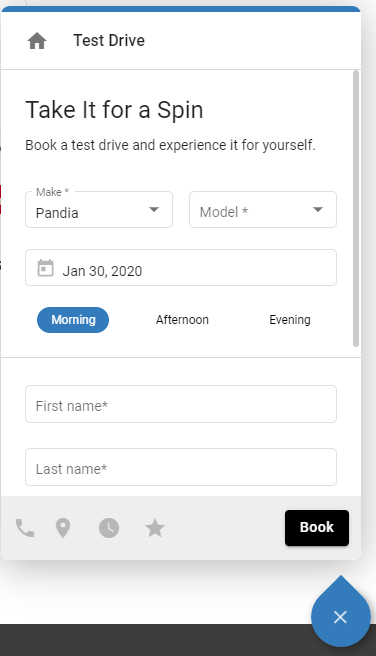Expand the Make dropdown showing Pandia
376x656 pixels.
(x=99, y=210)
